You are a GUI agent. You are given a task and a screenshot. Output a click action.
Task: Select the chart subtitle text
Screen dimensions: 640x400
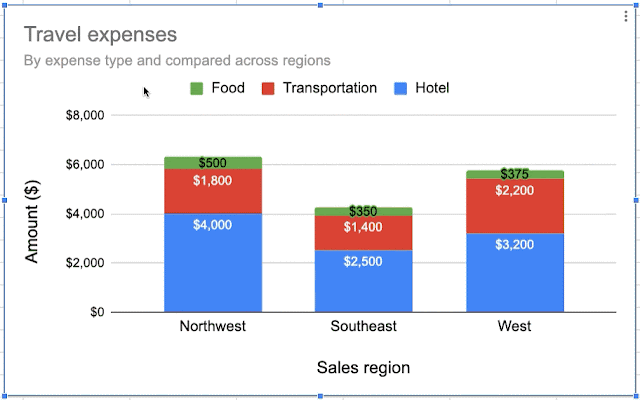[x=177, y=60]
